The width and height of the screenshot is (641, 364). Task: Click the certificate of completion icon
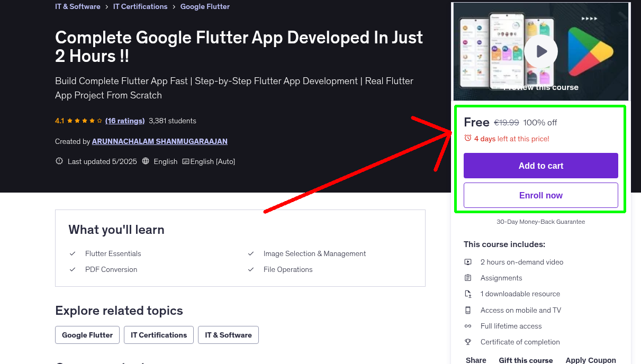[x=468, y=342]
